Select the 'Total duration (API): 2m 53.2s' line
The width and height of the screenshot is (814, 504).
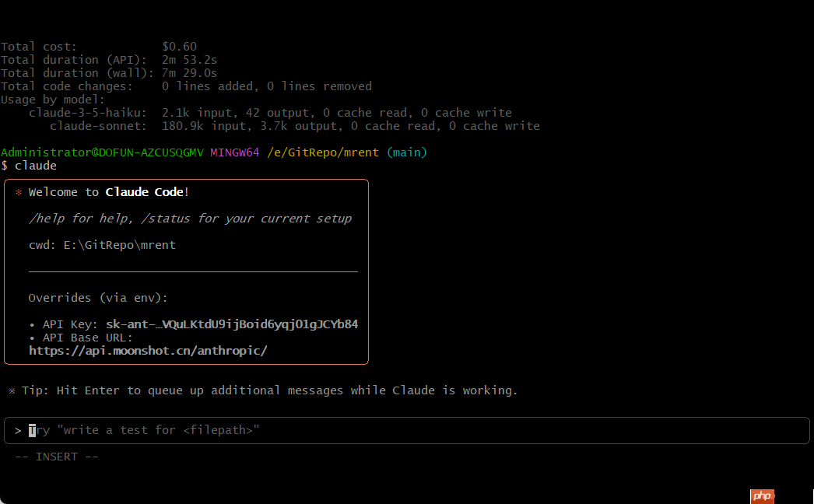pos(109,60)
